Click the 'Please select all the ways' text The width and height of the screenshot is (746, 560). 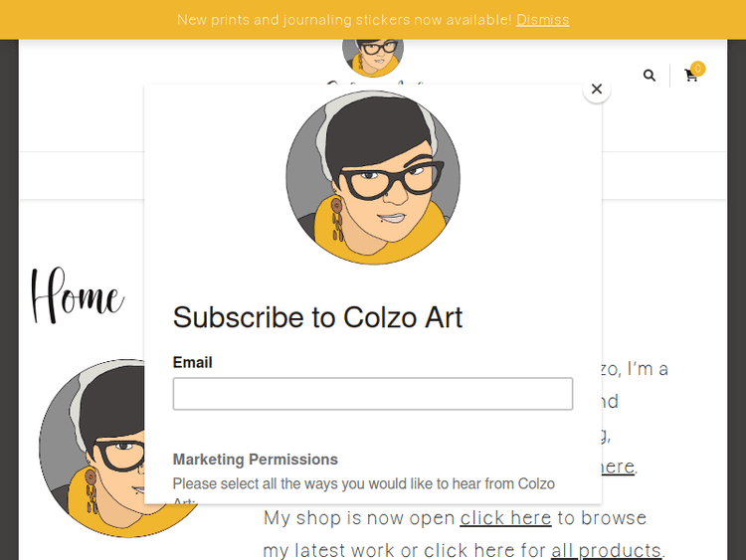(363, 484)
